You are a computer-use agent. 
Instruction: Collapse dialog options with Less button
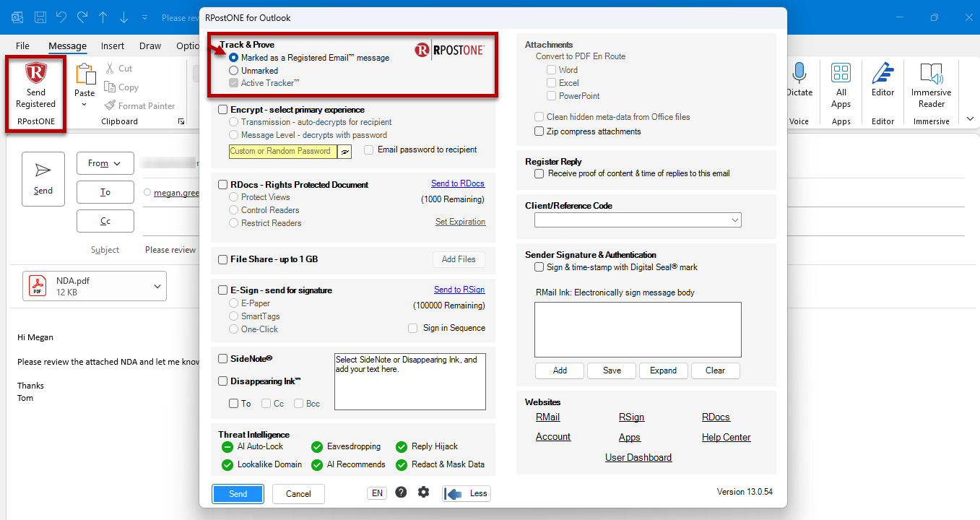tap(467, 493)
